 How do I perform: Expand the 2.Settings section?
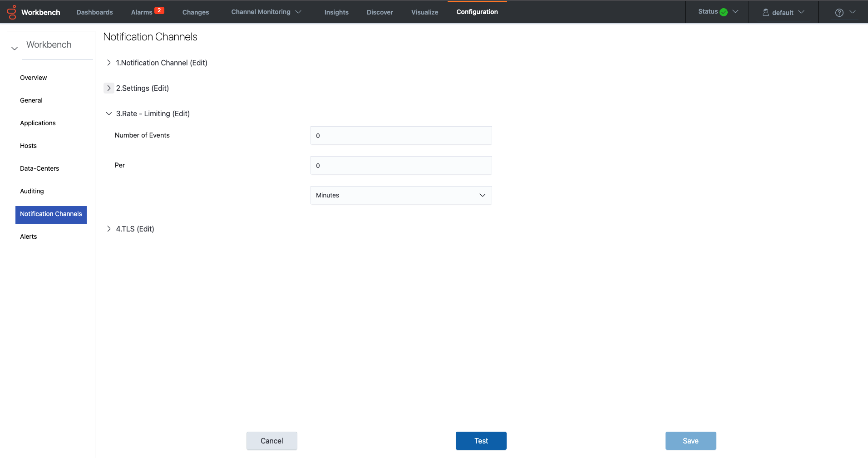[x=108, y=88]
